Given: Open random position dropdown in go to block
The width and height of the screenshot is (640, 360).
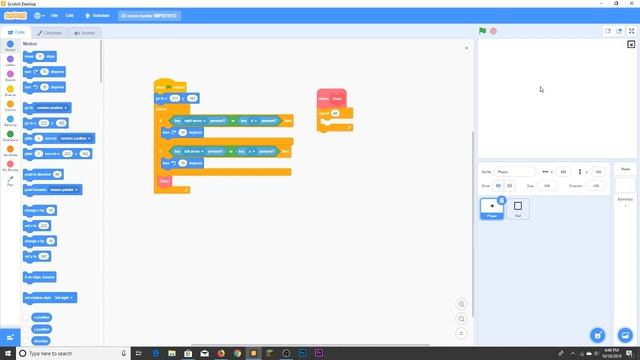Looking at the screenshot, I should (52, 108).
